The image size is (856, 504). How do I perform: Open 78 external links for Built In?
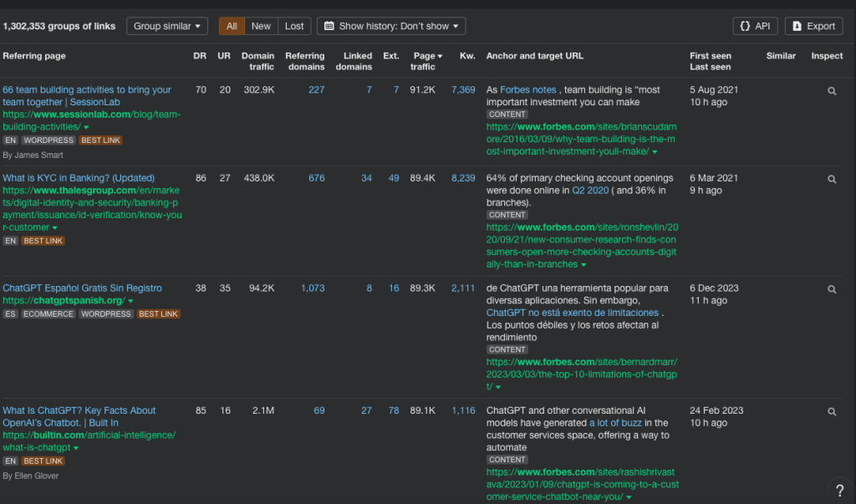coord(394,410)
